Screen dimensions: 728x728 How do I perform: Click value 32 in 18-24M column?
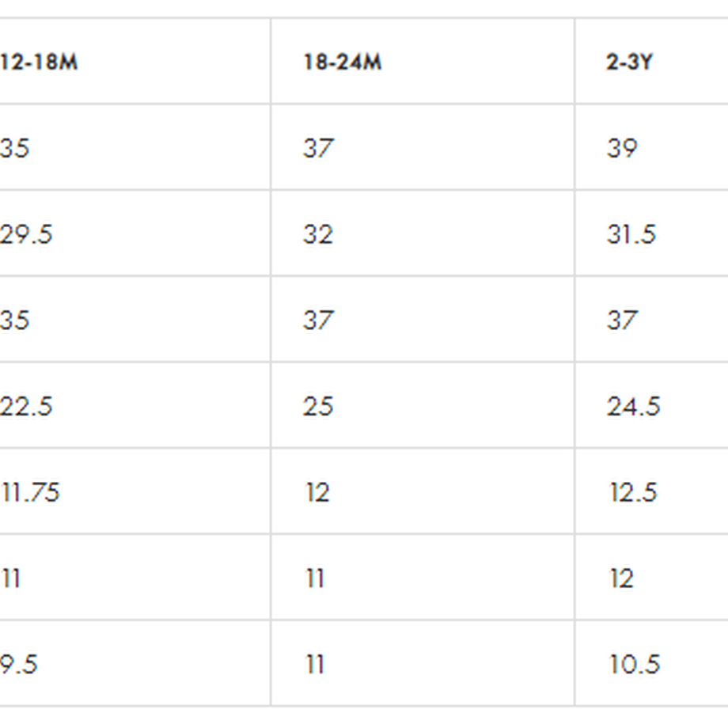pyautogui.click(x=318, y=234)
